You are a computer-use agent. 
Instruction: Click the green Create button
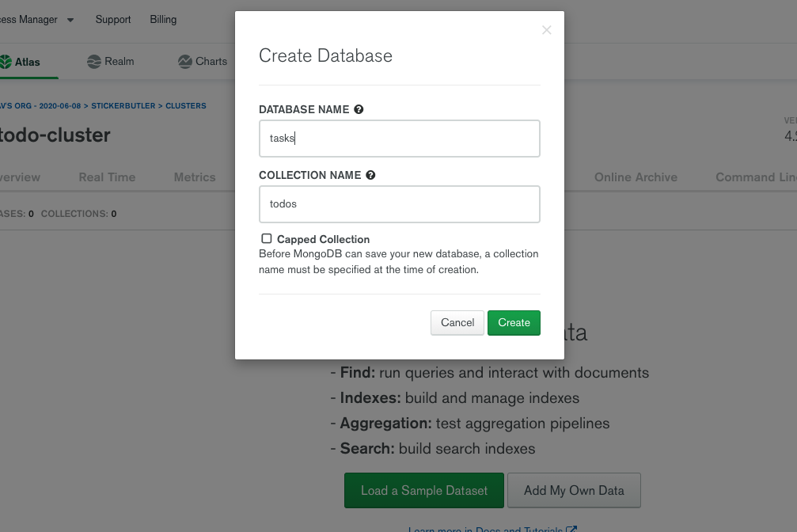(x=514, y=322)
